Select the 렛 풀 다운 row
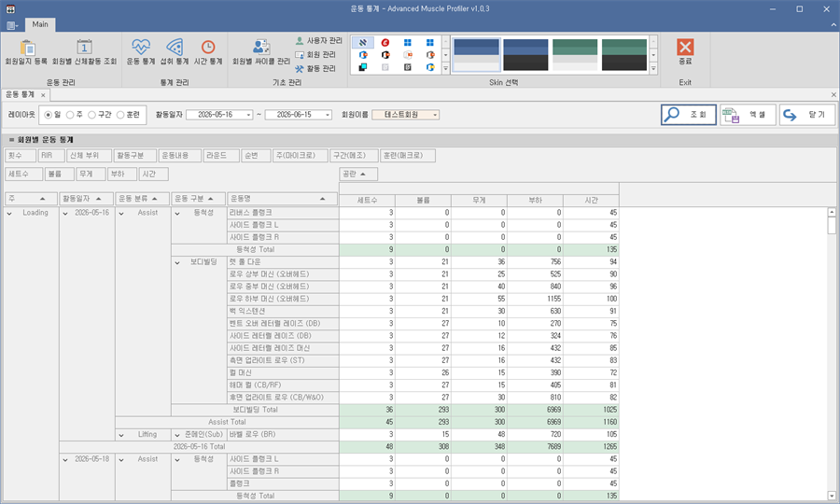The height and width of the screenshot is (504, 840). 283,262
